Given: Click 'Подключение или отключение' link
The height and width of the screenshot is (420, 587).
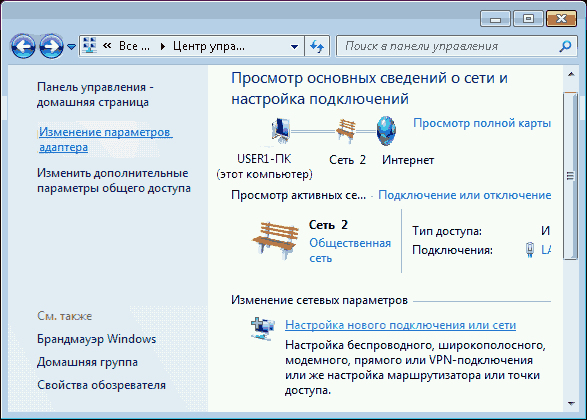Looking at the screenshot, I should point(465,195).
